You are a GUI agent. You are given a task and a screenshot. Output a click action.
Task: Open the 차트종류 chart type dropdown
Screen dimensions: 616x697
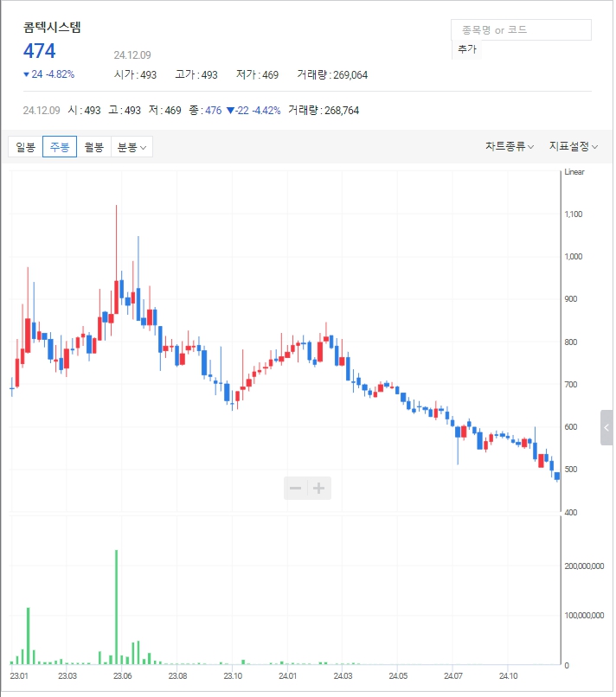510,146
